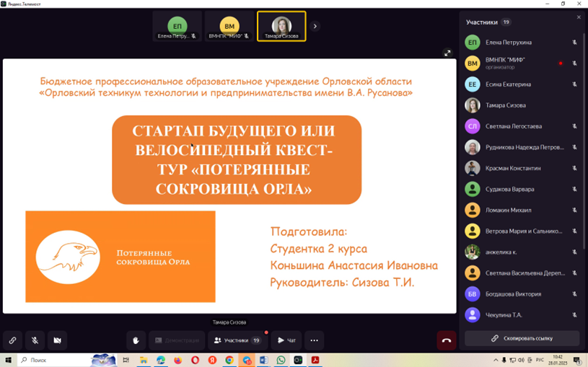Click the copy link icon in bottom-left toolbar
The image size is (588, 367).
click(x=12, y=340)
